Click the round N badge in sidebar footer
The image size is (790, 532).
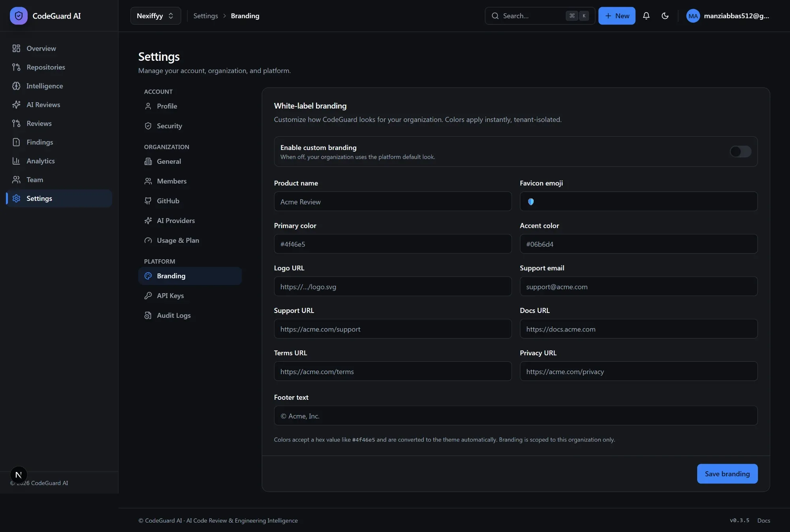(19, 475)
